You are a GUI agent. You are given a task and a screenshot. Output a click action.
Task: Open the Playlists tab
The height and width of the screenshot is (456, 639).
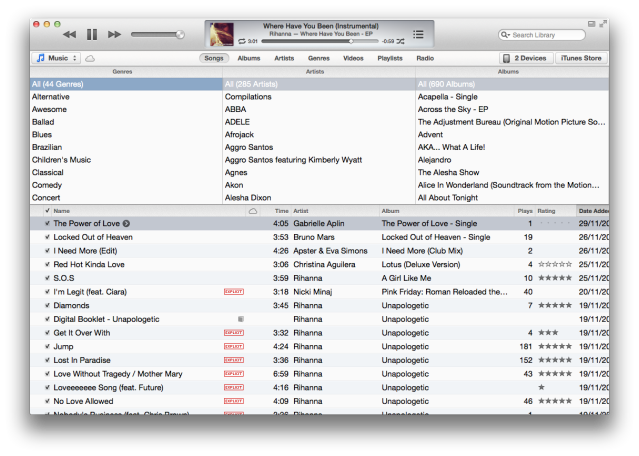pos(390,58)
